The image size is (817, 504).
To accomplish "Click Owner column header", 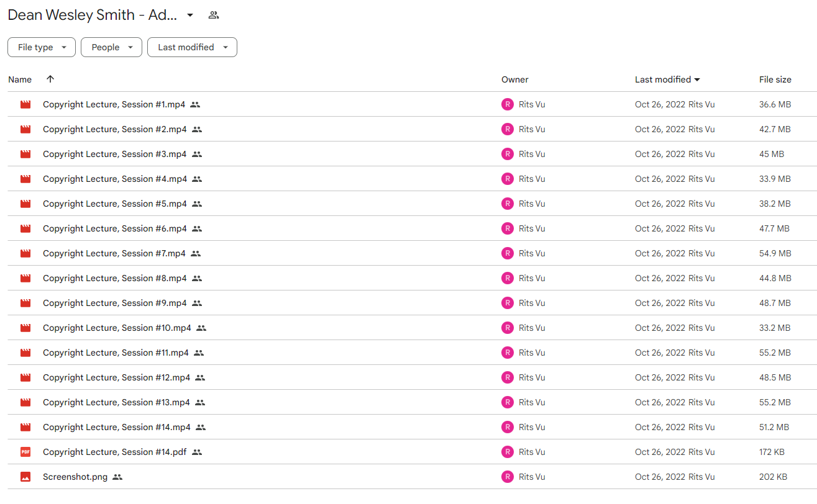I will tap(515, 79).
